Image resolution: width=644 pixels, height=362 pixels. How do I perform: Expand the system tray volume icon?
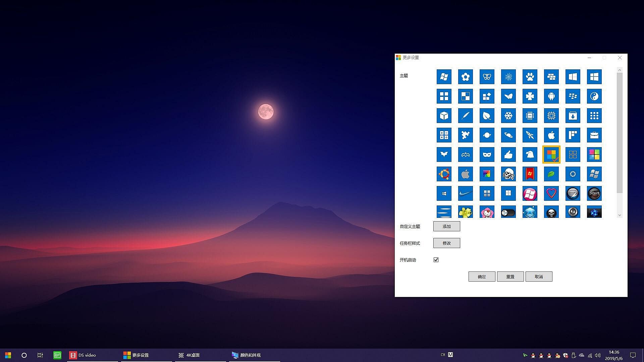597,355
